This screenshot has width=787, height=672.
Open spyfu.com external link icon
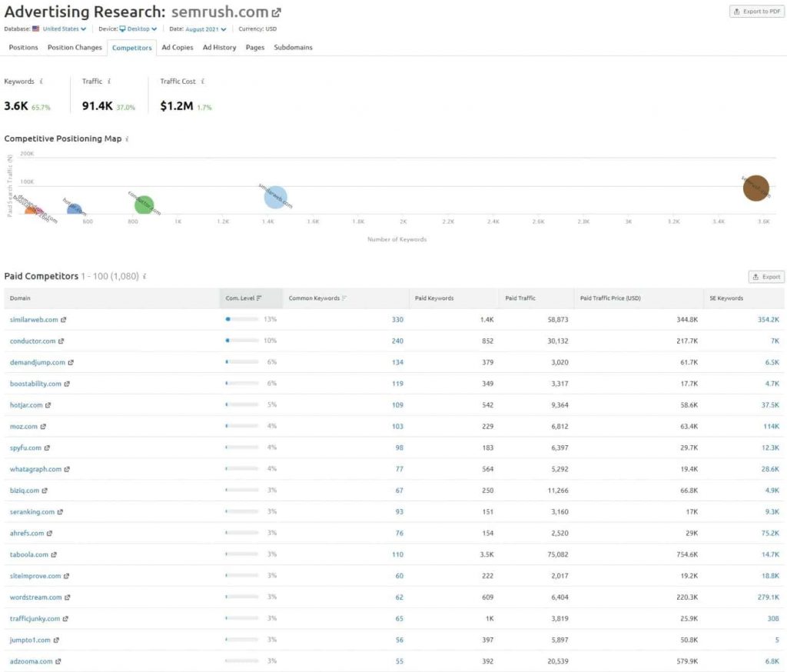click(47, 447)
